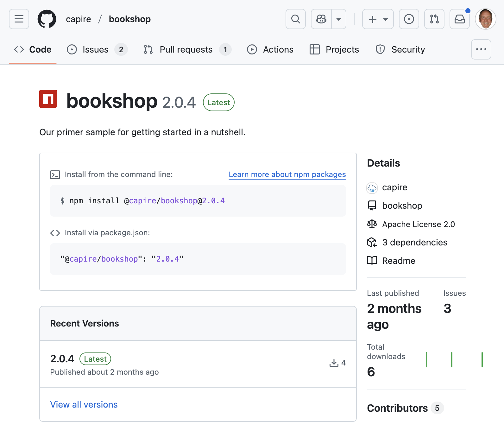Click the download count icon
This screenshot has width=504, height=425.
[x=334, y=363]
